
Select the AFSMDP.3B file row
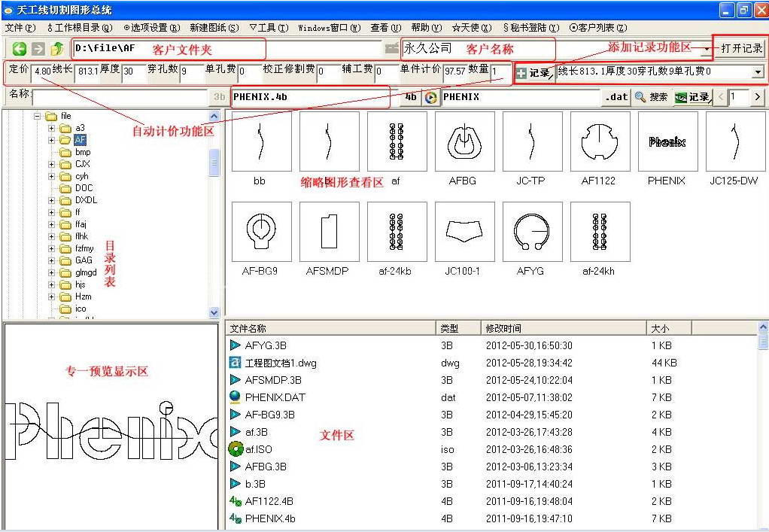click(x=492, y=380)
